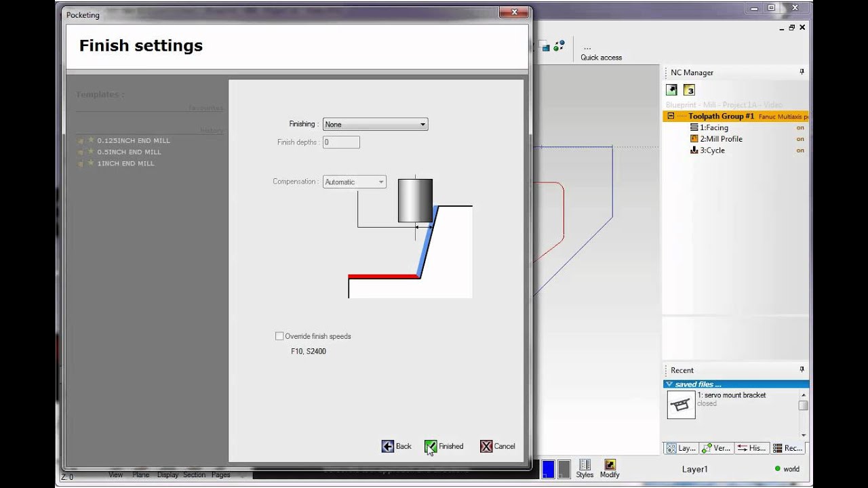Click the Back arrow icon

pos(388,446)
